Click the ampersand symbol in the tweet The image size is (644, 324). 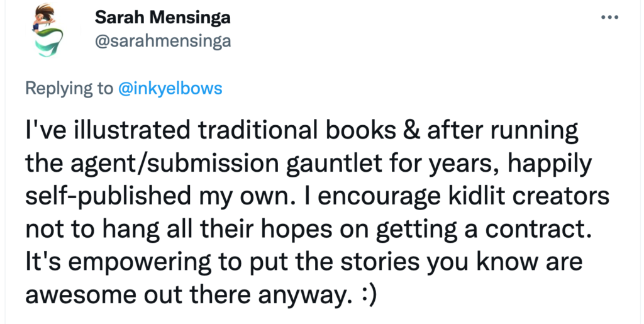click(x=412, y=130)
